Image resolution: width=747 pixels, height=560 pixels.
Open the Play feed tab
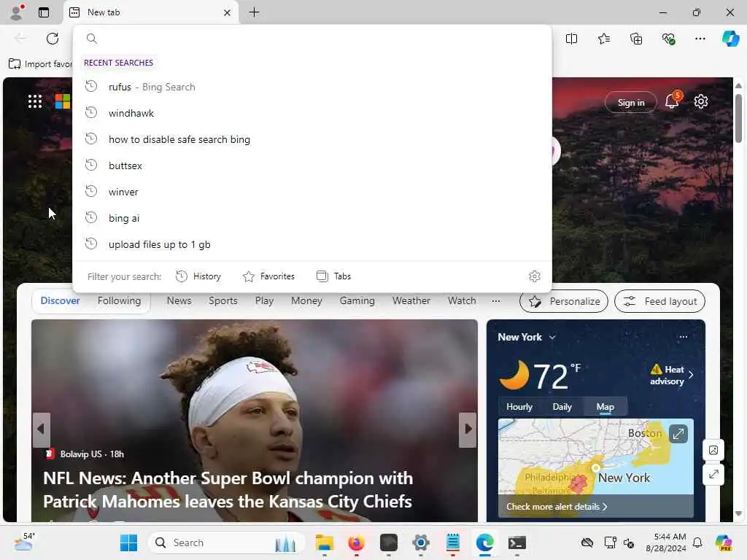pos(264,300)
